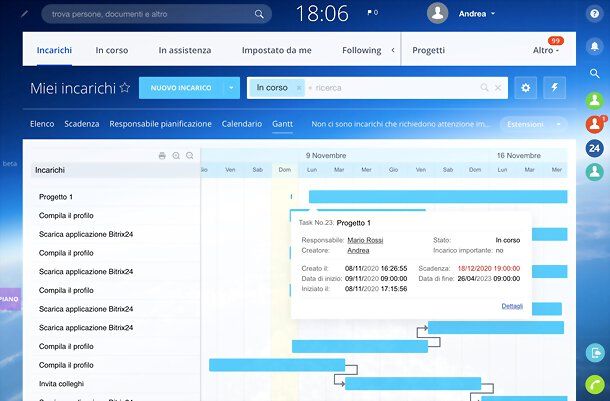Open the red contact avatar with badge
610x401 pixels.
pos(594,124)
